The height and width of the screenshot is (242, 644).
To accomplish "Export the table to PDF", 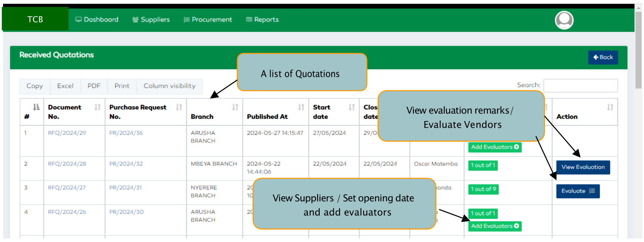I will pos(94,86).
